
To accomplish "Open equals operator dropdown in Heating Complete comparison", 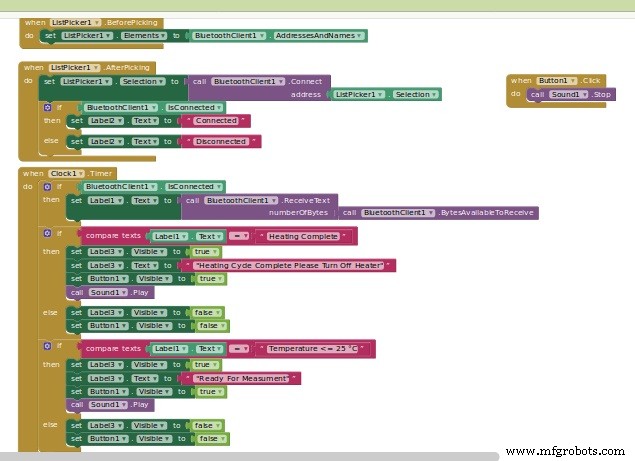I will click(239, 236).
